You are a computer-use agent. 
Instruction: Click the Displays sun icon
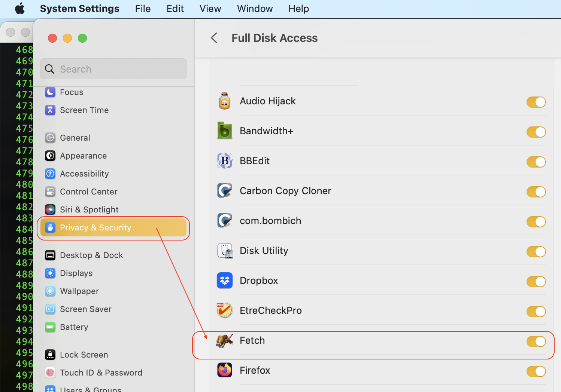pyautogui.click(x=50, y=273)
